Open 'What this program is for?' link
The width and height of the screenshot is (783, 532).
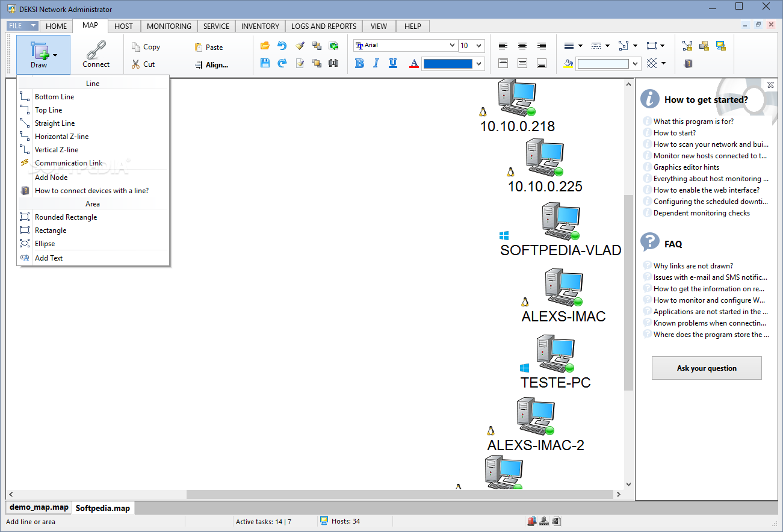coord(693,121)
